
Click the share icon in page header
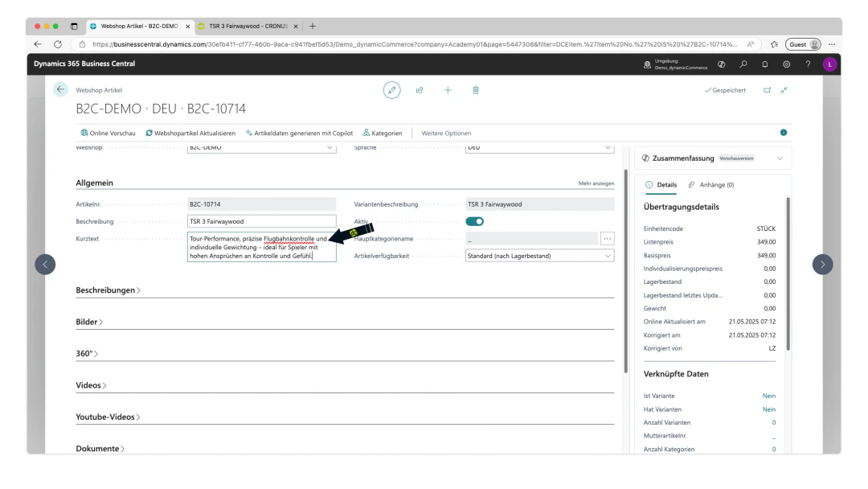pos(420,90)
